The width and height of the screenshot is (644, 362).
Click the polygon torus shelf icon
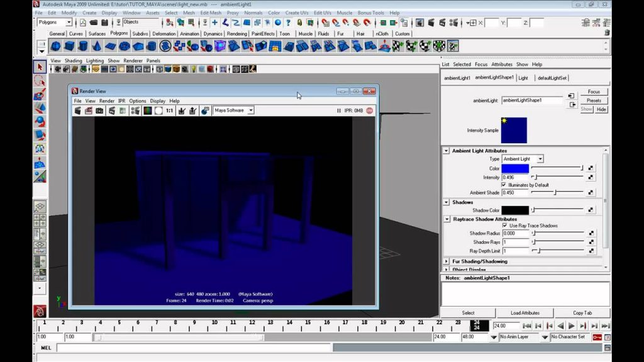(x=124, y=46)
